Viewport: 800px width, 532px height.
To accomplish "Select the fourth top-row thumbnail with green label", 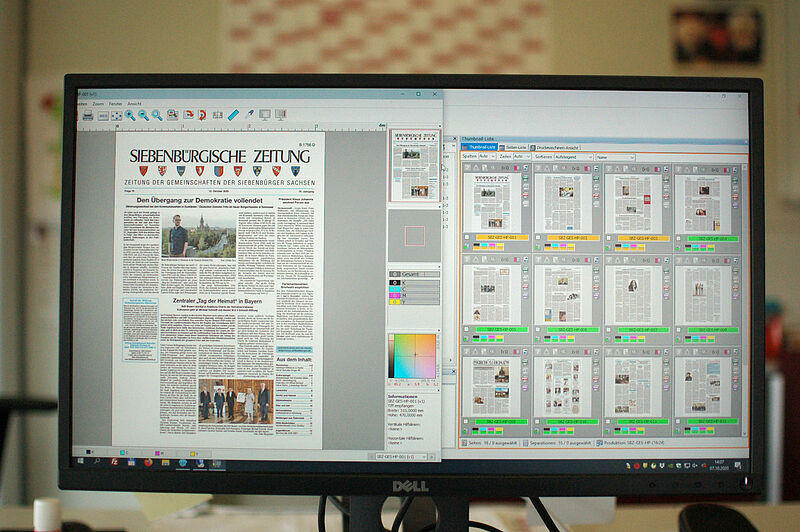I will (x=703, y=204).
